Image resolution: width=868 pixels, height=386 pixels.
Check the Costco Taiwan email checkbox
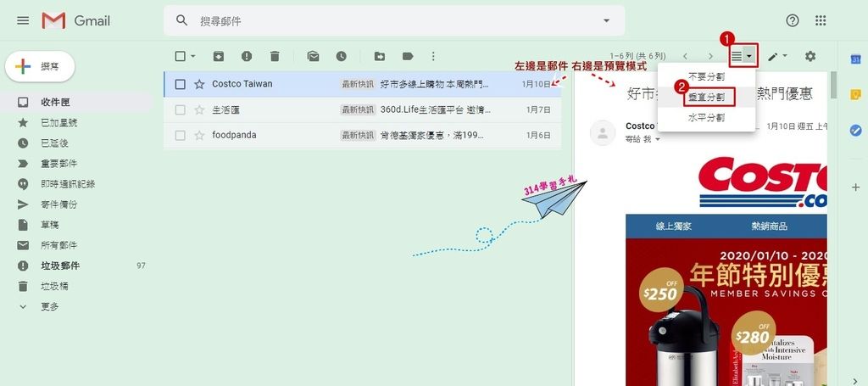(180, 84)
